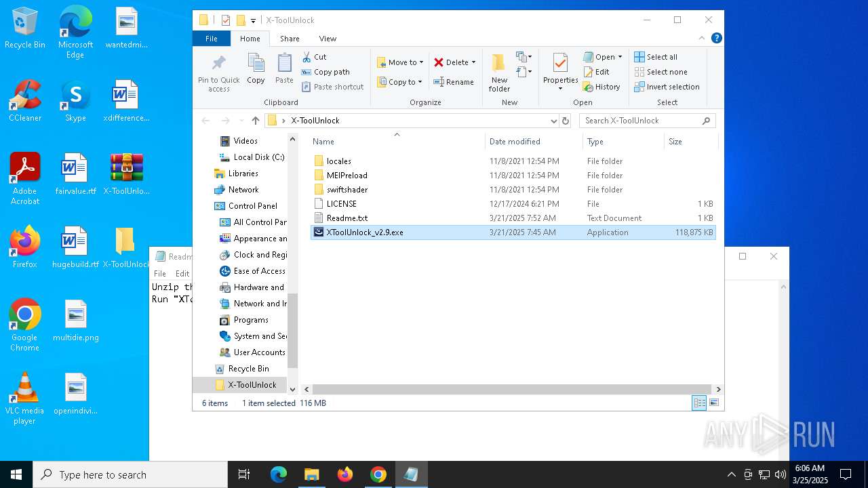
Task: Switch to the Share ribbon tab
Action: (290, 39)
